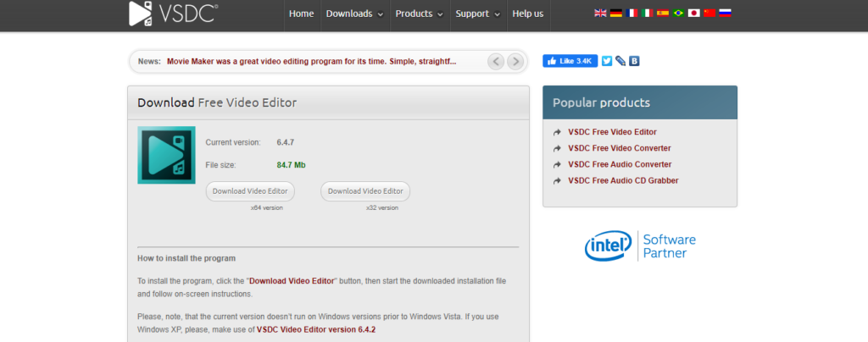Show previous news item with left arrow
Screen dimensions: 868x342
point(496,61)
